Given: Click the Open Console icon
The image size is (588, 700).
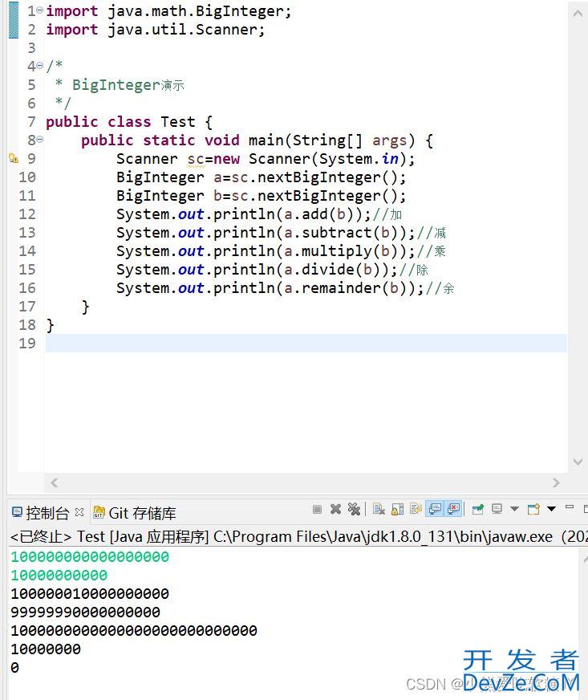Looking at the screenshot, I should click(533, 510).
